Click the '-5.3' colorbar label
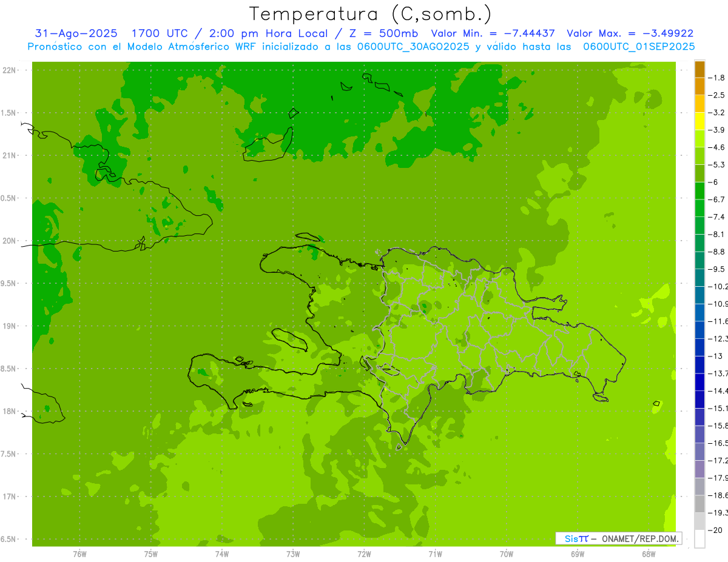Viewport: 728px width, 562px height. click(716, 165)
